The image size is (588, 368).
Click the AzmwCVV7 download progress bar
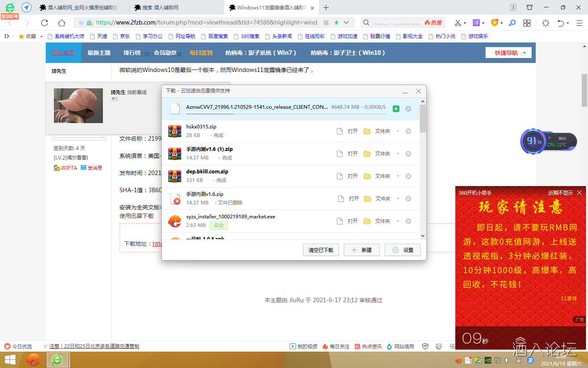pyautogui.click(x=210, y=114)
